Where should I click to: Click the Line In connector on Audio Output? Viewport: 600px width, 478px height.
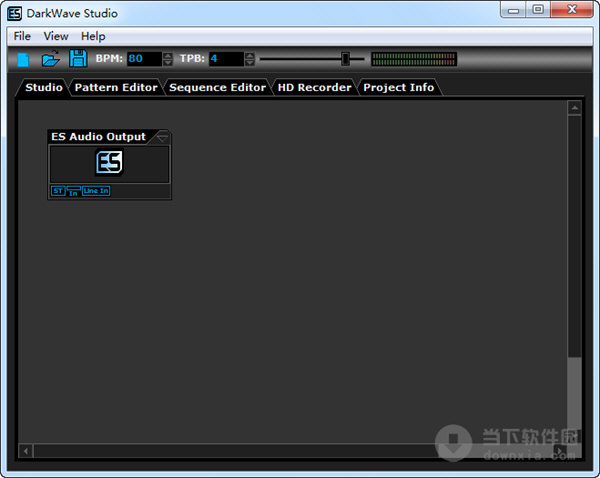[x=96, y=191]
